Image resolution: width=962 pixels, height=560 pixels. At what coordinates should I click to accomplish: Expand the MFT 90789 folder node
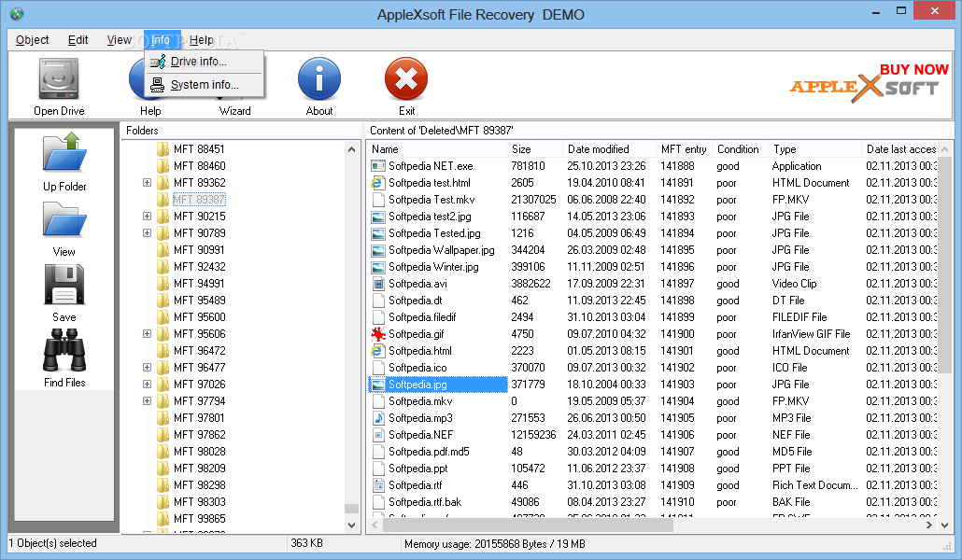pyautogui.click(x=147, y=233)
